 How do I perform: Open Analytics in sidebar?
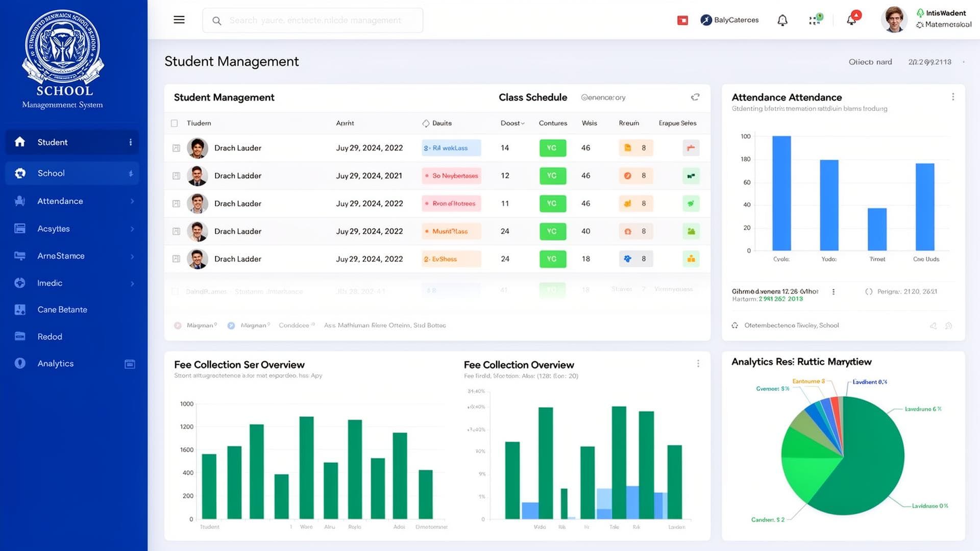(x=55, y=364)
